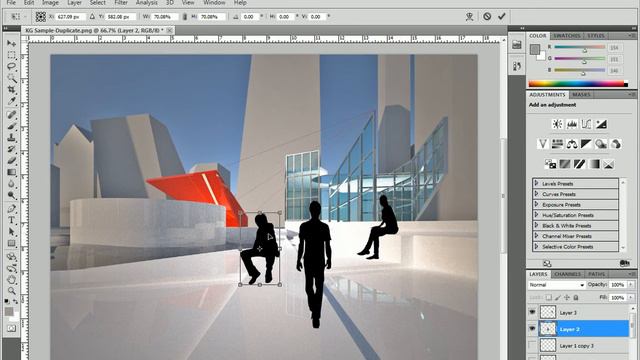The height and width of the screenshot is (360, 640).
Task: Expand Hue/Saturation Presets list
Action: tap(536, 215)
